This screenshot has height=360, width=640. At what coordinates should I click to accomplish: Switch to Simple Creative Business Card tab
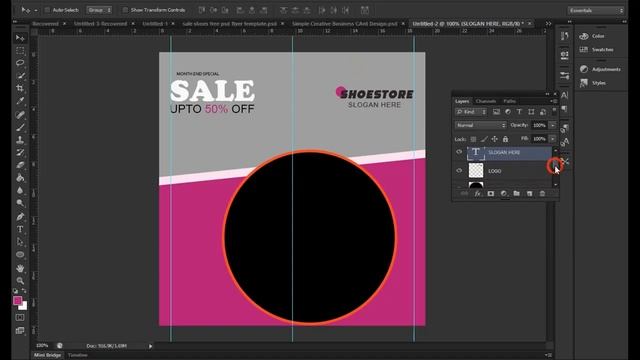pos(344,24)
